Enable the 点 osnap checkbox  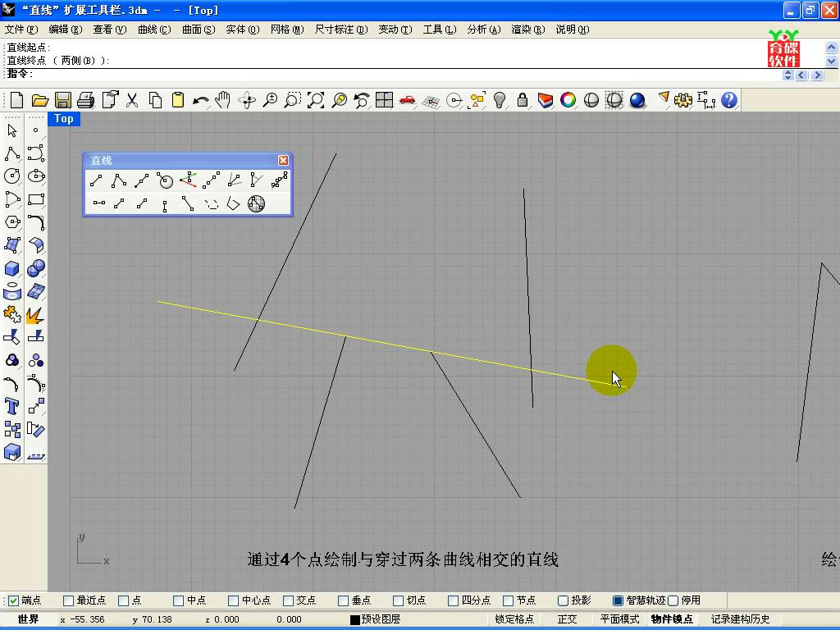[123, 600]
